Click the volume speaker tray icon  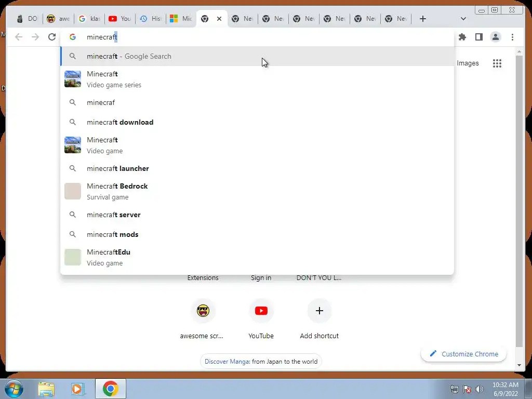point(479,389)
